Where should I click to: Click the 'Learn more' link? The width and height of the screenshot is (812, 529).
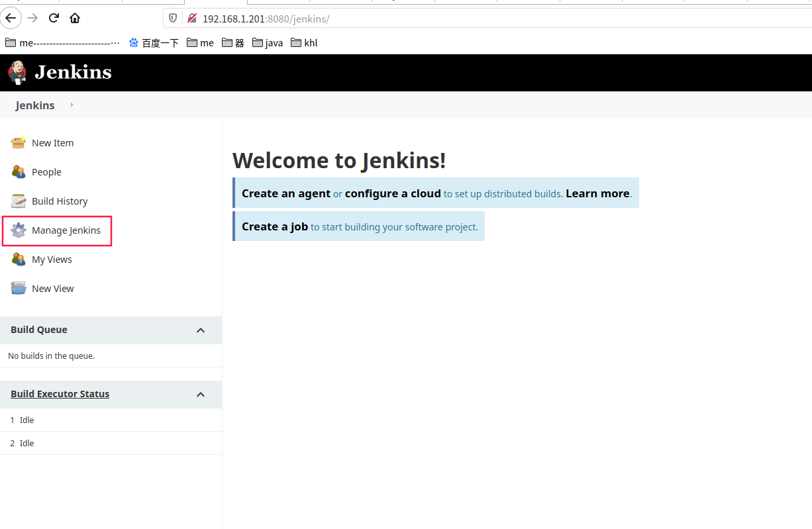[x=597, y=193]
